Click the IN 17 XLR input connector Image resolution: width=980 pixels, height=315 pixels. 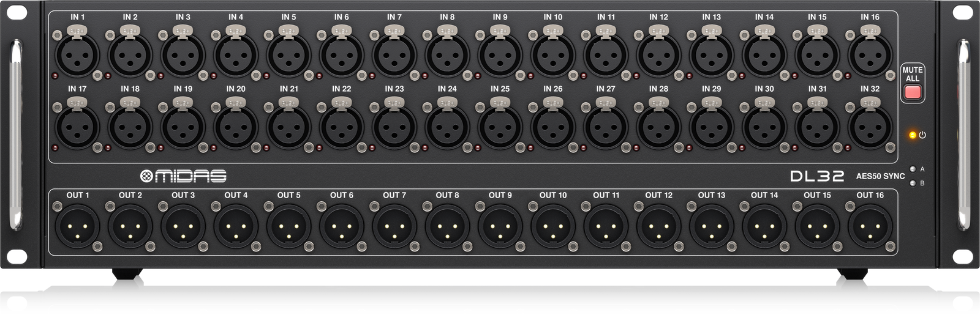pyautogui.click(x=77, y=127)
